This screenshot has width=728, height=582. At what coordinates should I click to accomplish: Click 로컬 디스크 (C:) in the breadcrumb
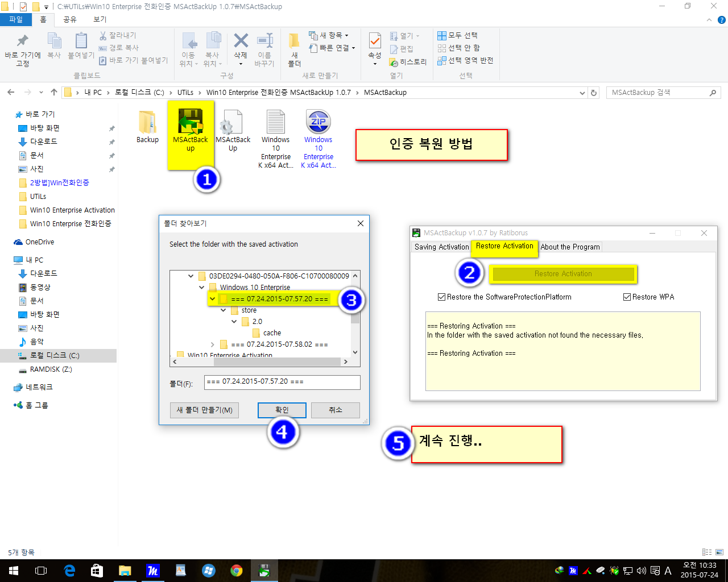(139, 92)
